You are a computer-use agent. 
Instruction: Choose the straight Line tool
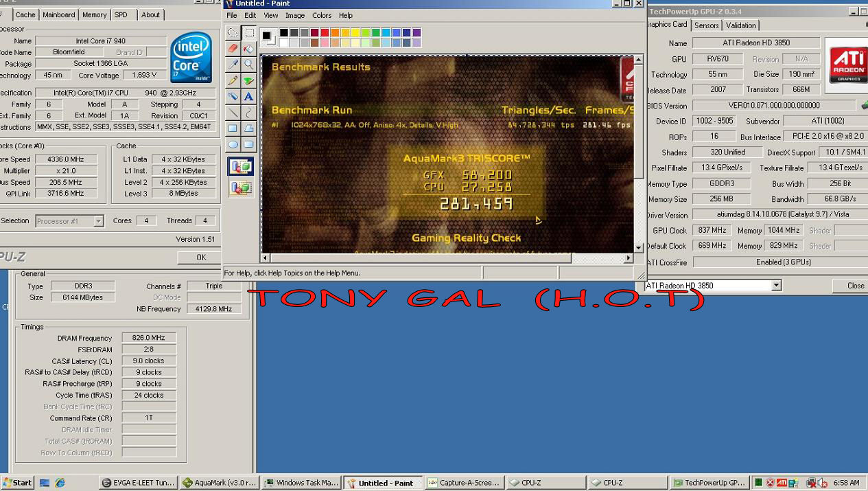[233, 112]
